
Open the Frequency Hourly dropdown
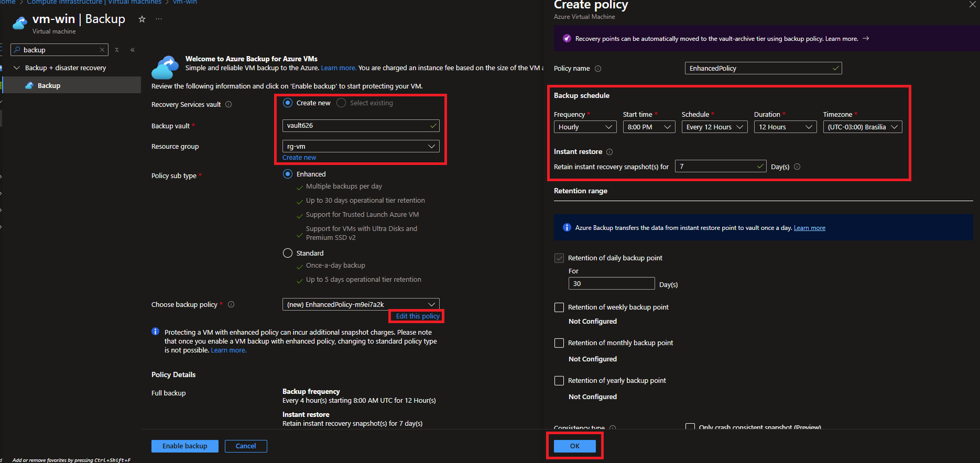585,127
